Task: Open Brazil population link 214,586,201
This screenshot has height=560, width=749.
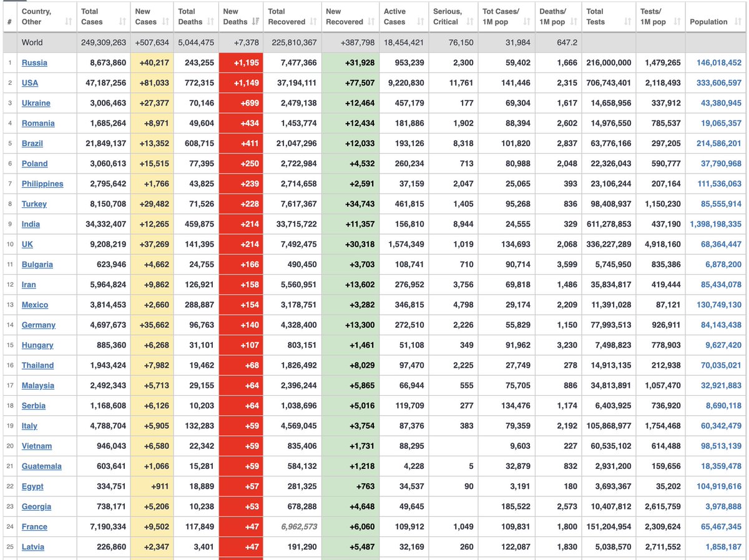Action: click(x=719, y=144)
